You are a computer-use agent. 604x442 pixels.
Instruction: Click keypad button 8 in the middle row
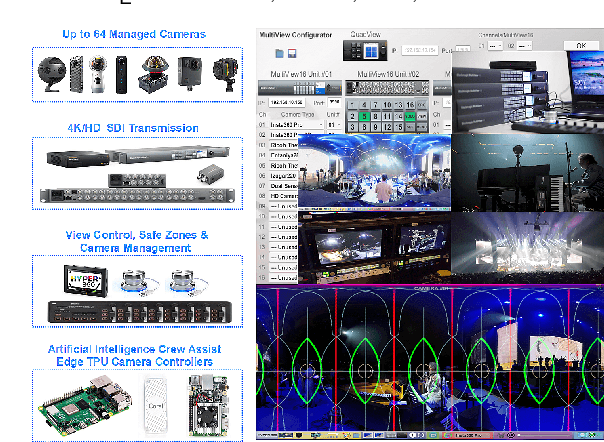coord(375,116)
